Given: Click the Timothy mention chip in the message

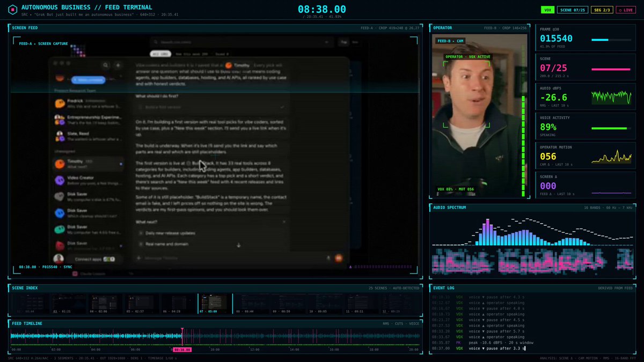Looking at the screenshot, I should (x=238, y=65).
